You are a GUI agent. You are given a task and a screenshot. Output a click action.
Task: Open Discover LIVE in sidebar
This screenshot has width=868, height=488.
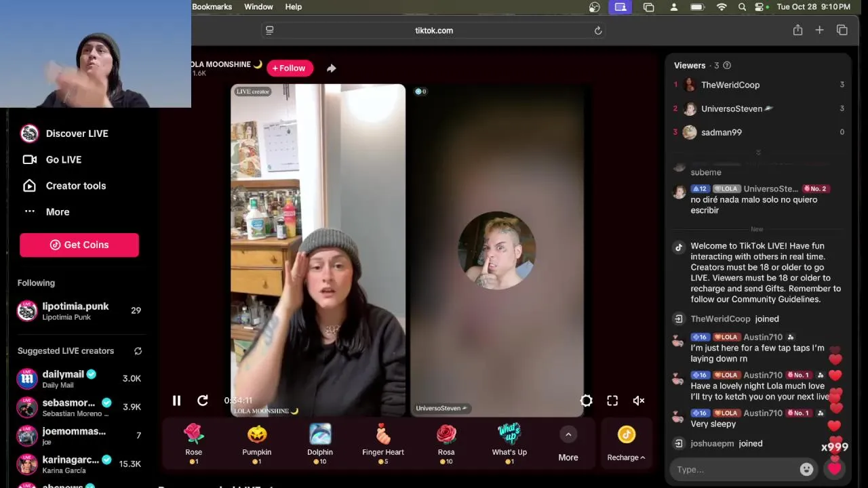[x=64, y=134]
